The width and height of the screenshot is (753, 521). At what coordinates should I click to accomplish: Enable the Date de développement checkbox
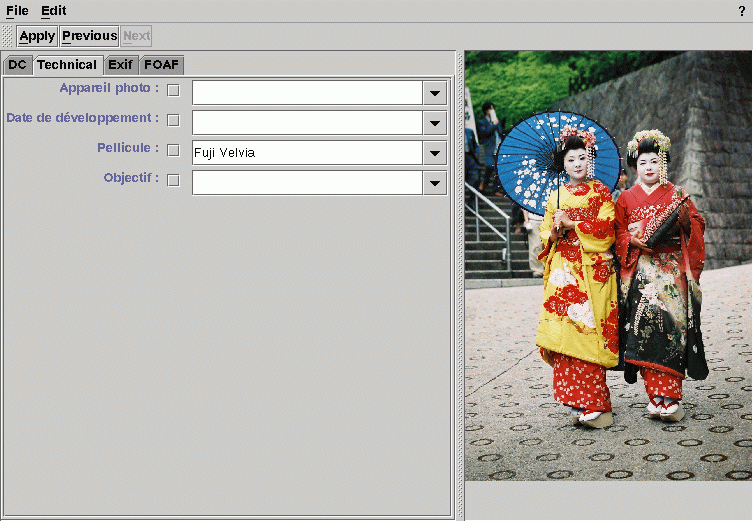(x=173, y=121)
